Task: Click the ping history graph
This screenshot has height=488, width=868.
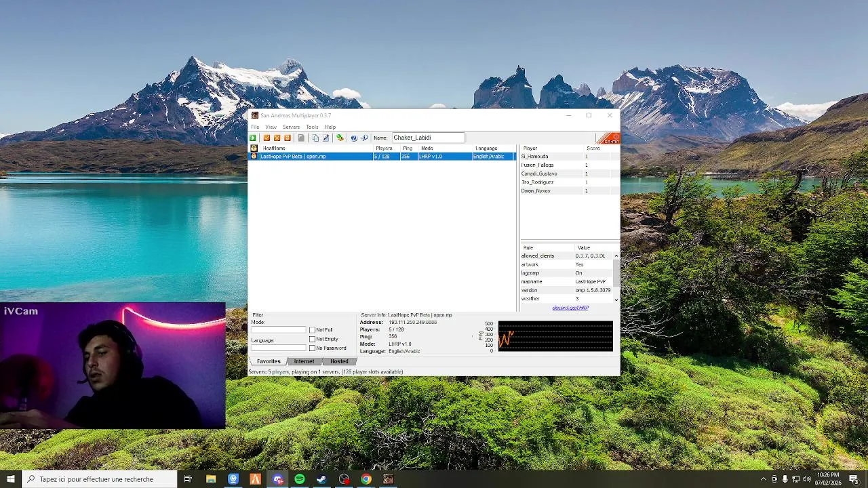Action: click(555, 336)
